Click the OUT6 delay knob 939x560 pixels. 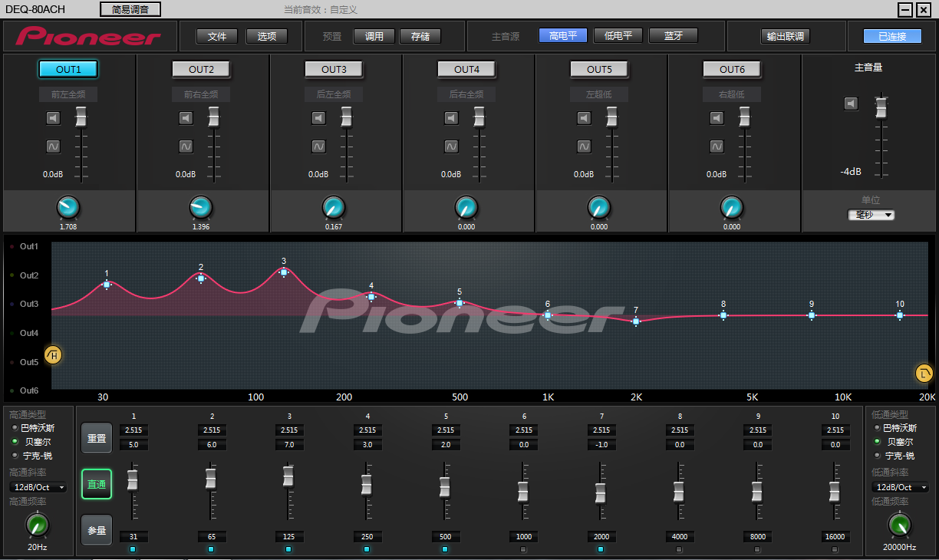732,207
